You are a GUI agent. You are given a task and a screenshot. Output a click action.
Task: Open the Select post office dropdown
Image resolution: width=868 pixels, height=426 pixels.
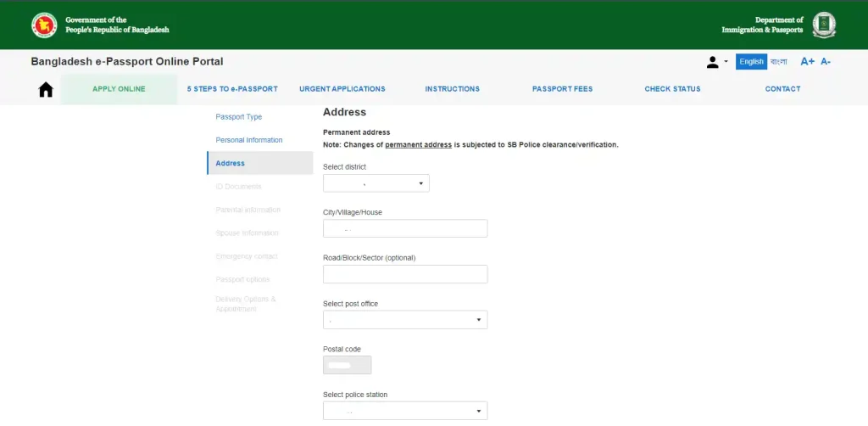(404, 320)
